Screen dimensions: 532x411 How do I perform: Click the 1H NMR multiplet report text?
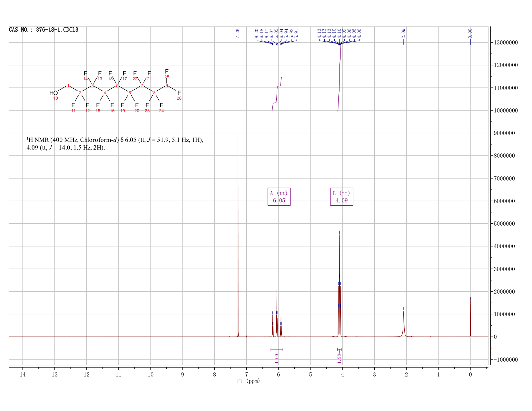coord(115,144)
